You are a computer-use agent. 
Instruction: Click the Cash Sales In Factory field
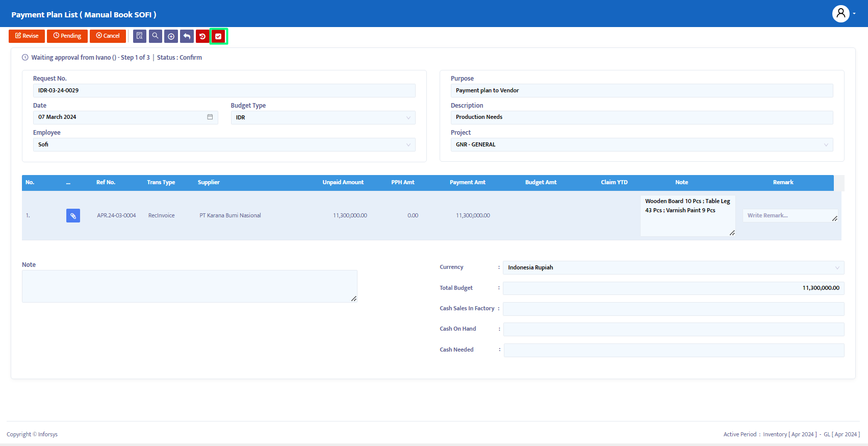(673, 309)
